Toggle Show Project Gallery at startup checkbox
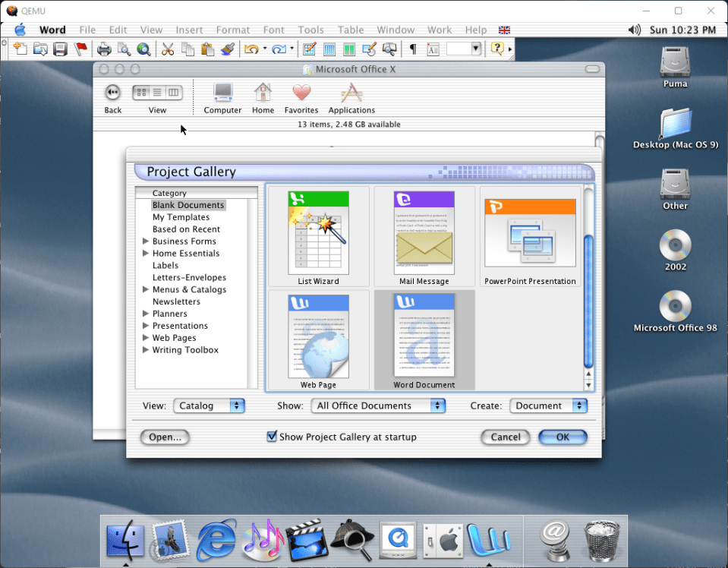Viewport: 728px width, 568px height. [x=272, y=437]
